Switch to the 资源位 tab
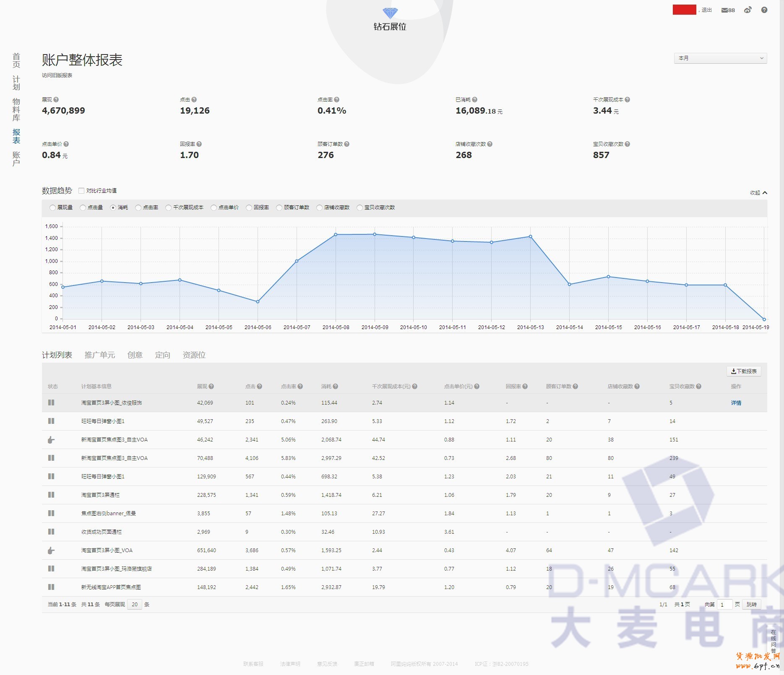Viewport: 784px width, 675px height. pos(194,355)
